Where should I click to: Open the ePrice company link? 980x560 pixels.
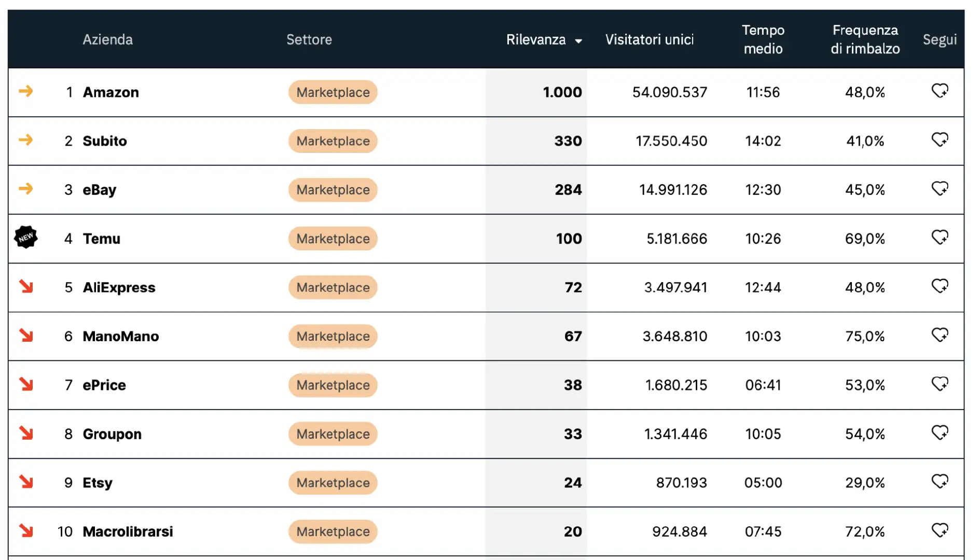click(104, 385)
